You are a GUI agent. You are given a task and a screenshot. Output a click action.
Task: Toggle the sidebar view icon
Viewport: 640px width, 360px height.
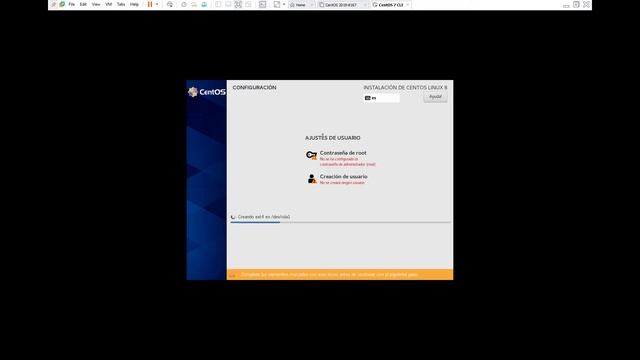pyautogui.click(x=218, y=4)
